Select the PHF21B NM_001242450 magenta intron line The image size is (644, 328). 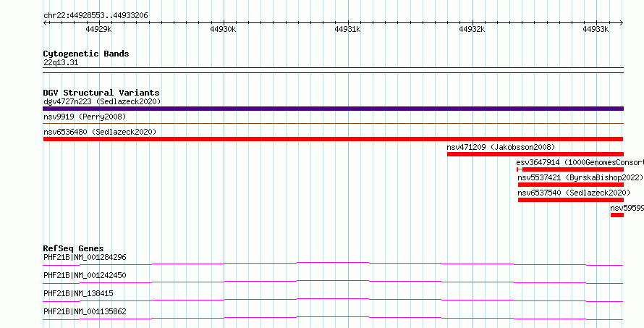click(x=333, y=282)
